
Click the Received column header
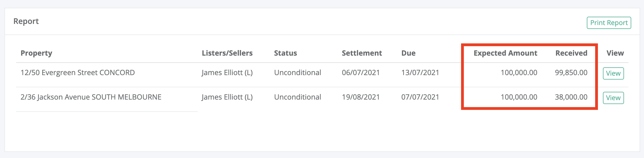tap(571, 53)
